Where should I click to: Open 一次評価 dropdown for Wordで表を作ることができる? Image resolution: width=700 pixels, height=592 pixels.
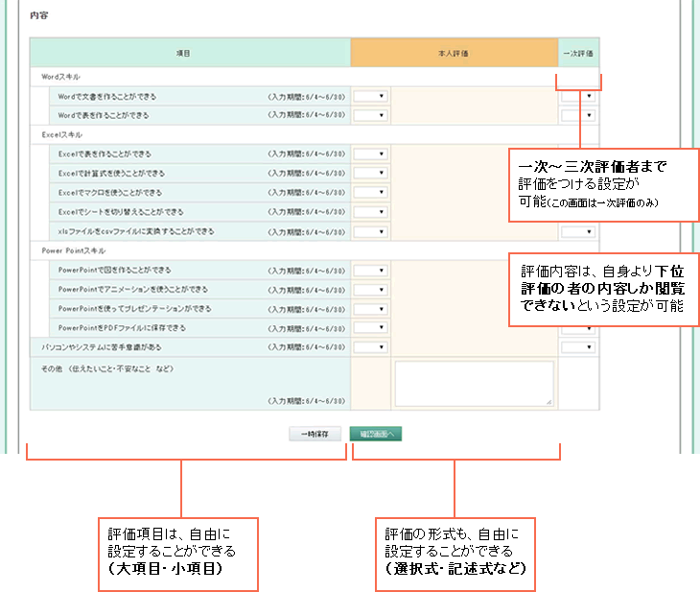point(578,116)
